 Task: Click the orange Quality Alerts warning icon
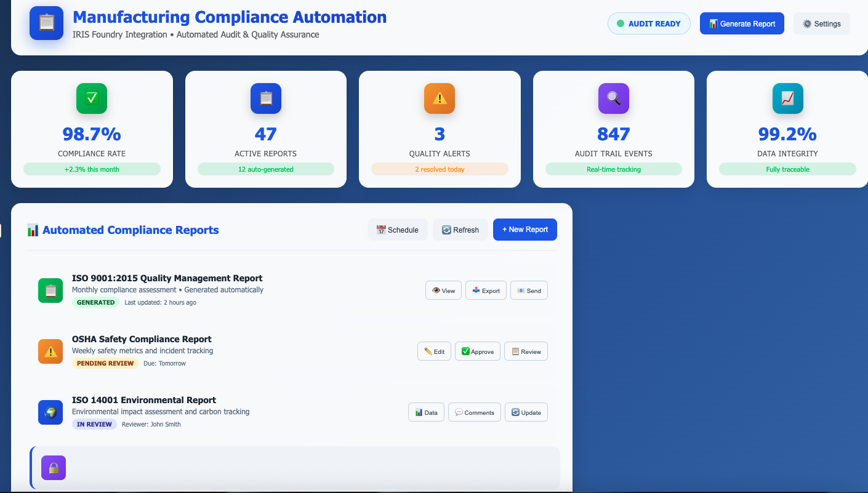[x=440, y=98]
